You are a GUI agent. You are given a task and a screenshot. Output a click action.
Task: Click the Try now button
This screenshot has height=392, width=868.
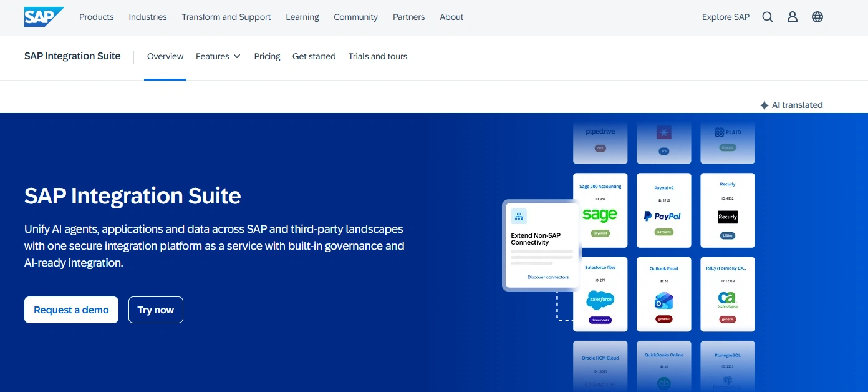tap(156, 310)
